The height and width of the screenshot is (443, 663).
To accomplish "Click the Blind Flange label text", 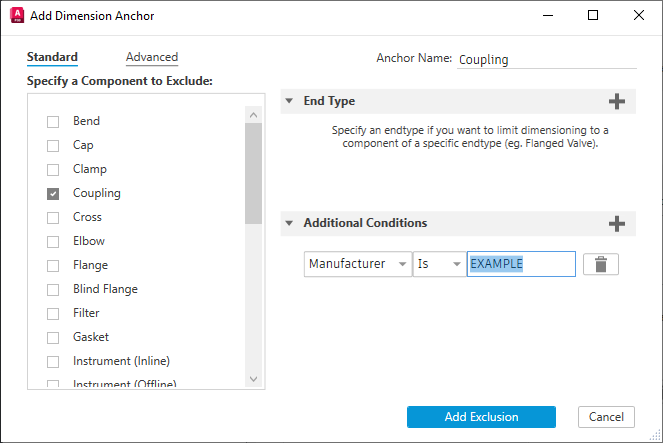I will tap(105, 289).
